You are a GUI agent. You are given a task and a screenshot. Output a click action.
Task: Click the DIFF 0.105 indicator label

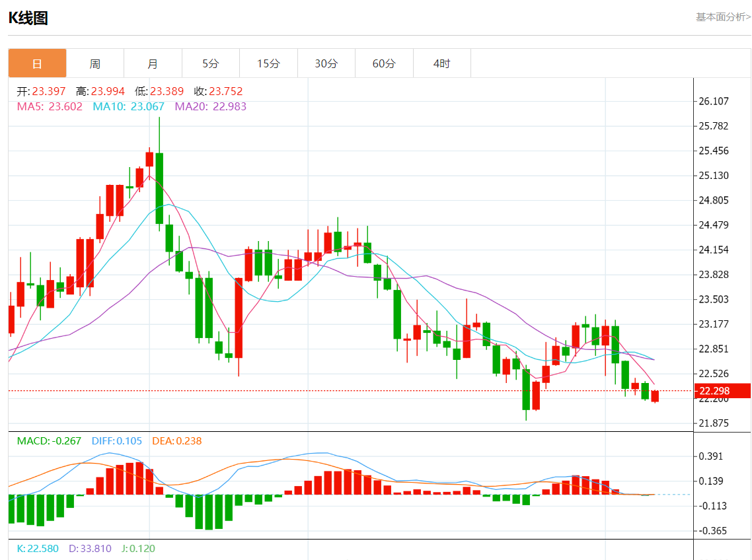pyautogui.click(x=116, y=440)
